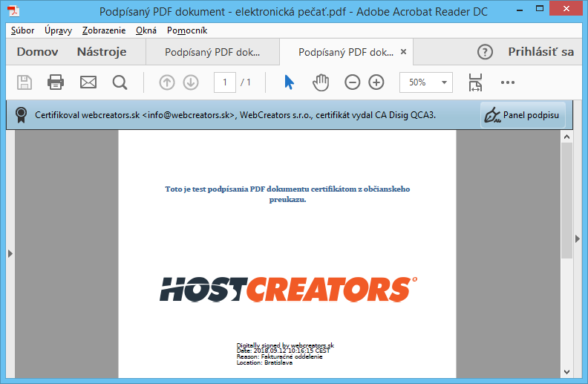Click Adobe Acrobat title bar icon
Image resolution: width=588 pixels, height=384 pixels.
13,11
